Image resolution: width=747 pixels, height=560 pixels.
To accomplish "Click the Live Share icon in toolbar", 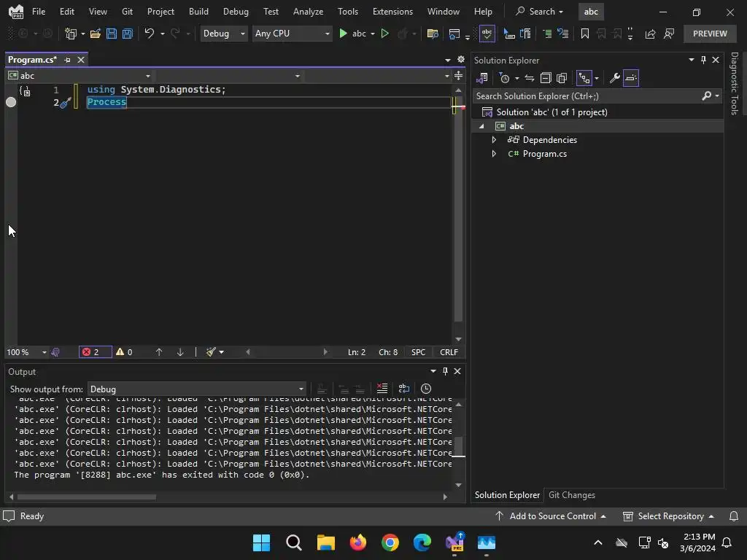I will pos(650,34).
